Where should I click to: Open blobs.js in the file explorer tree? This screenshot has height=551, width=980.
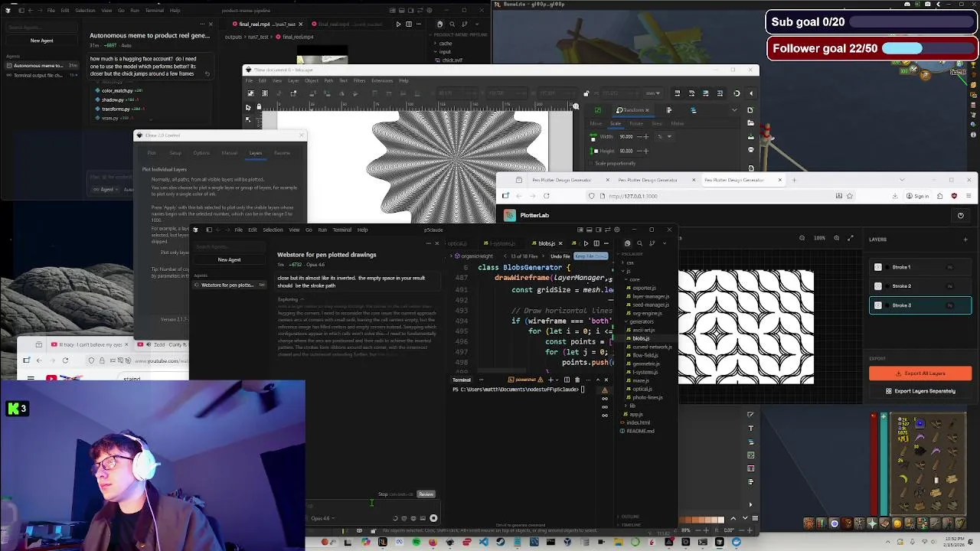point(641,338)
